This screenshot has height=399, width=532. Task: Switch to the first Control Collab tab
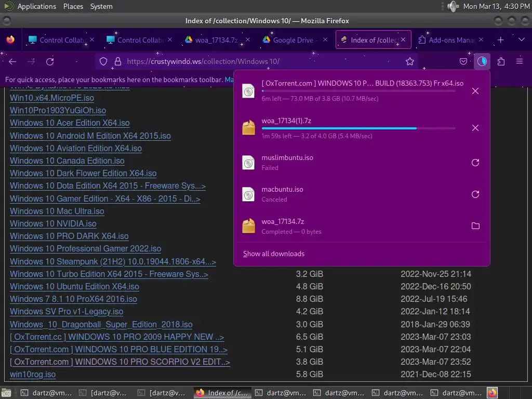click(60, 40)
